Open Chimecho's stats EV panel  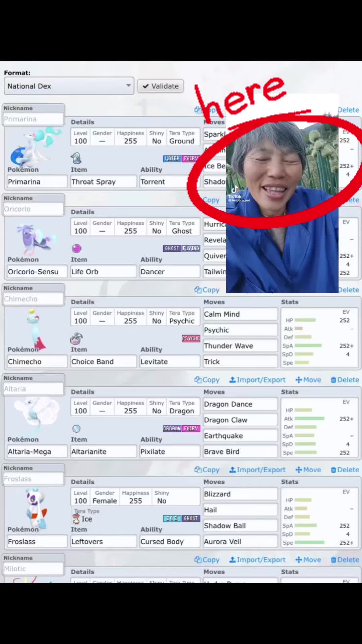pos(320,337)
